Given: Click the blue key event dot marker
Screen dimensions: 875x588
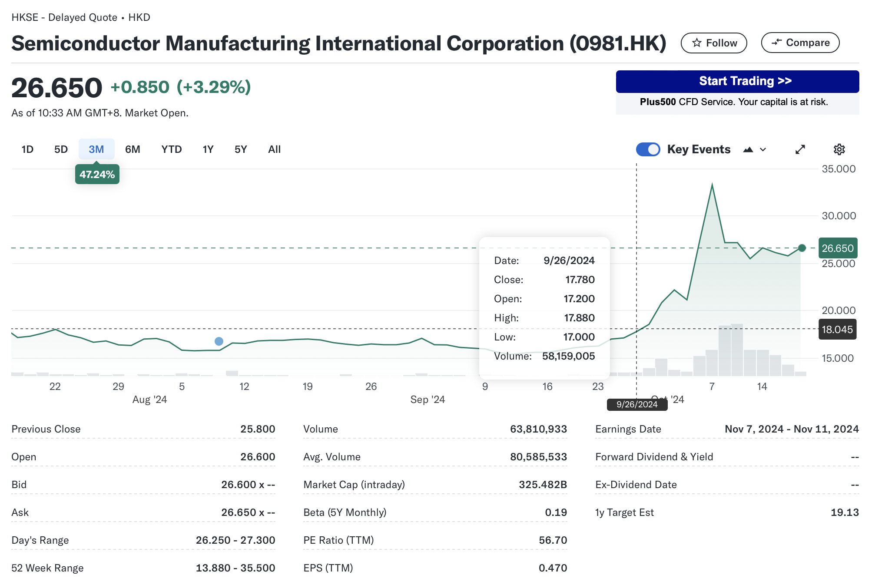Looking at the screenshot, I should coord(219,341).
